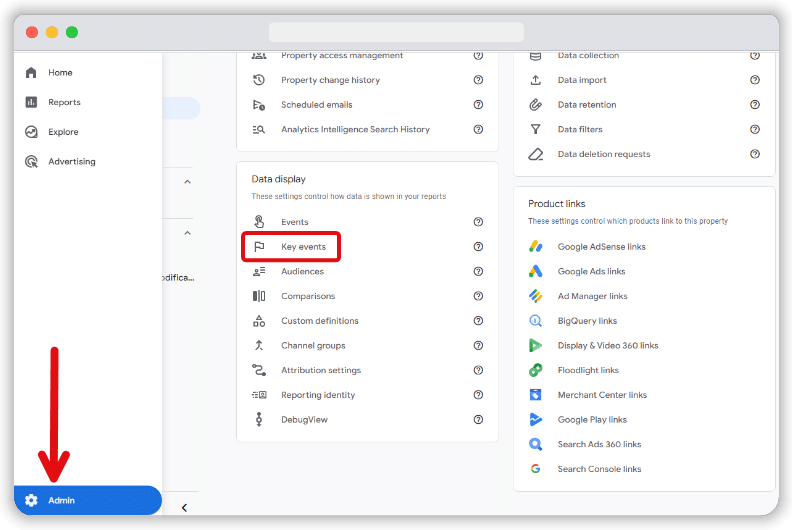This screenshot has width=792, height=530.
Task: Open help for Property change history
Action: (478, 80)
